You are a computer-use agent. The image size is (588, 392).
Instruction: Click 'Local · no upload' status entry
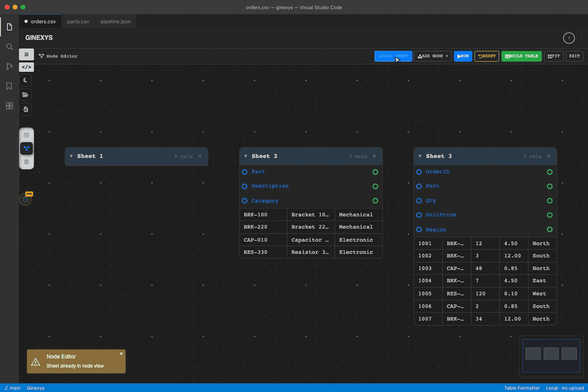click(x=564, y=388)
